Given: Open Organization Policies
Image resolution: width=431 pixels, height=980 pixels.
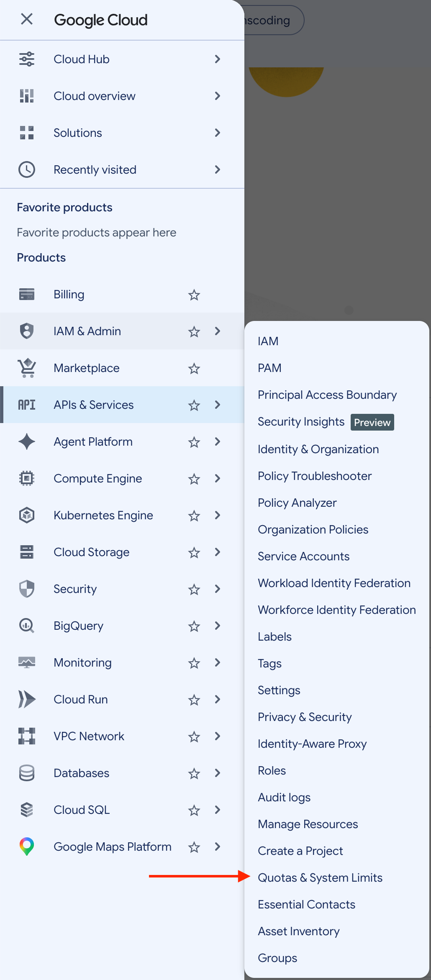Looking at the screenshot, I should 313,529.
